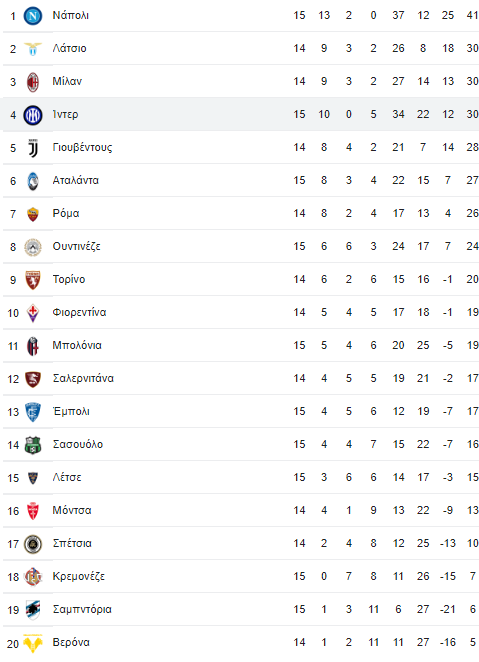Select the Μόντσα team name

click(72, 510)
